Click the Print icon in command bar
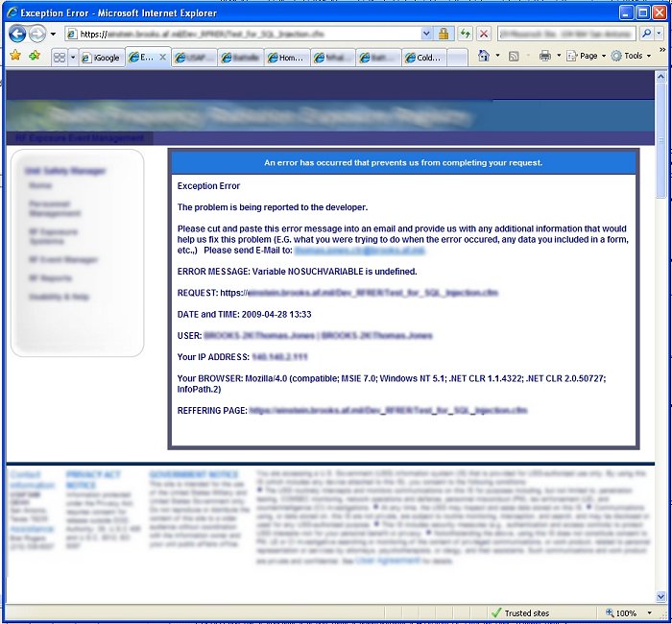This screenshot has height=624, width=672. point(544,57)
